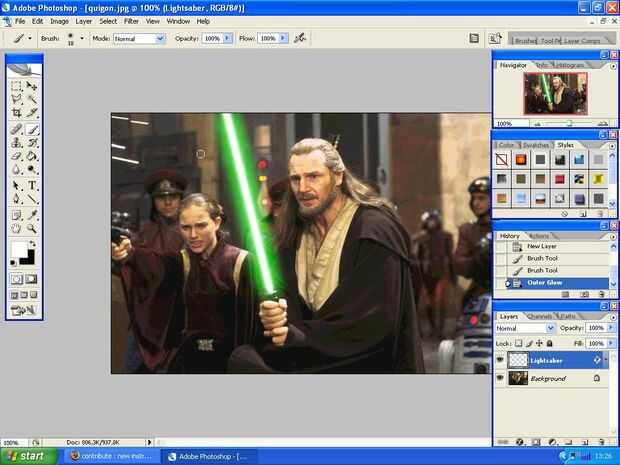The height and width of the screenshot is (465, 620).
Task: Select New Layer history state
Action: point(556,246)
